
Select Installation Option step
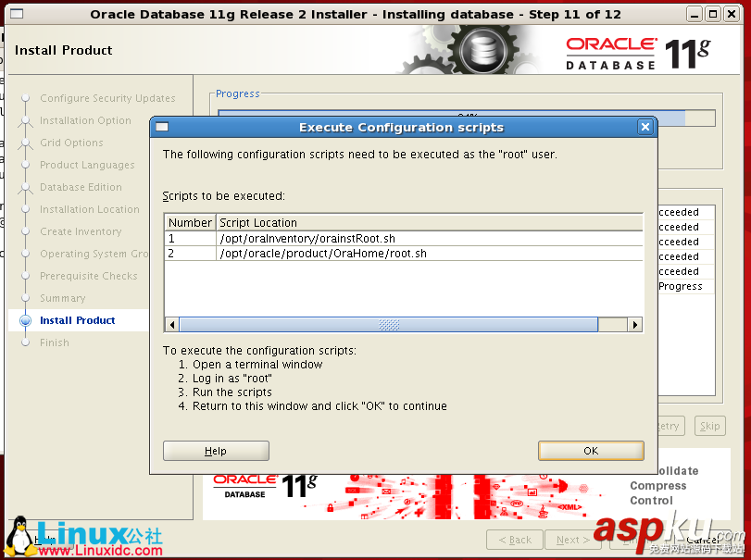(85, 120)
